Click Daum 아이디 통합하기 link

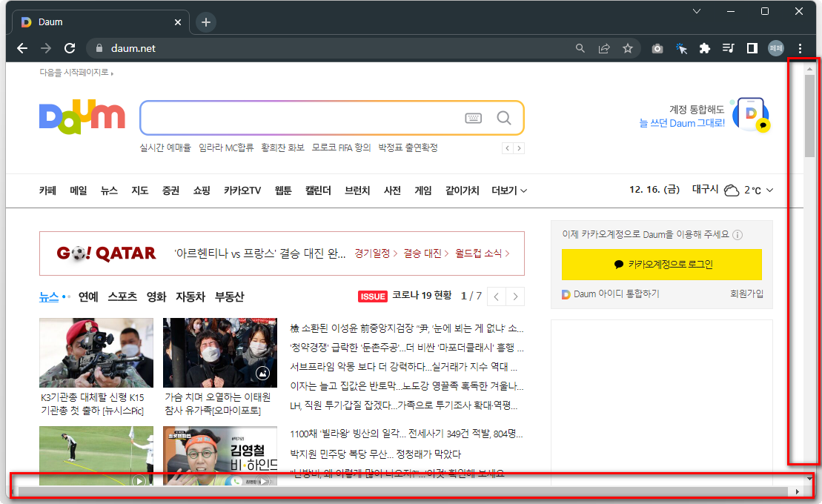611,294
